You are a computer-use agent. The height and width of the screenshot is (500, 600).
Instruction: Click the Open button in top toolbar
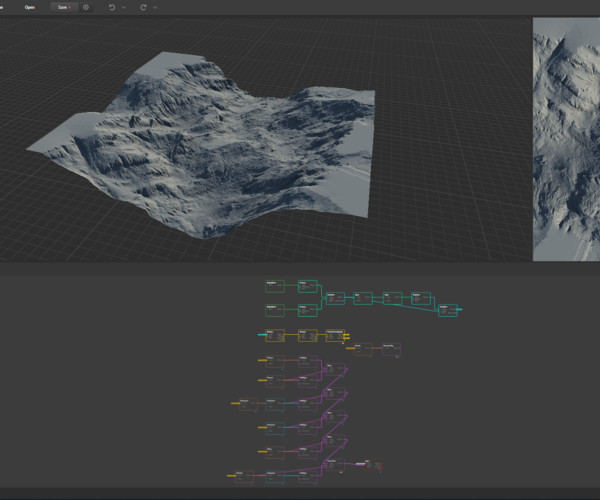[30, 7]
